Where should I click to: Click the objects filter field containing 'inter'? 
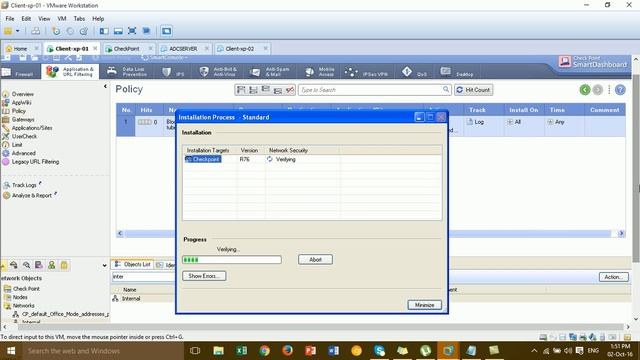coord(143,277)
